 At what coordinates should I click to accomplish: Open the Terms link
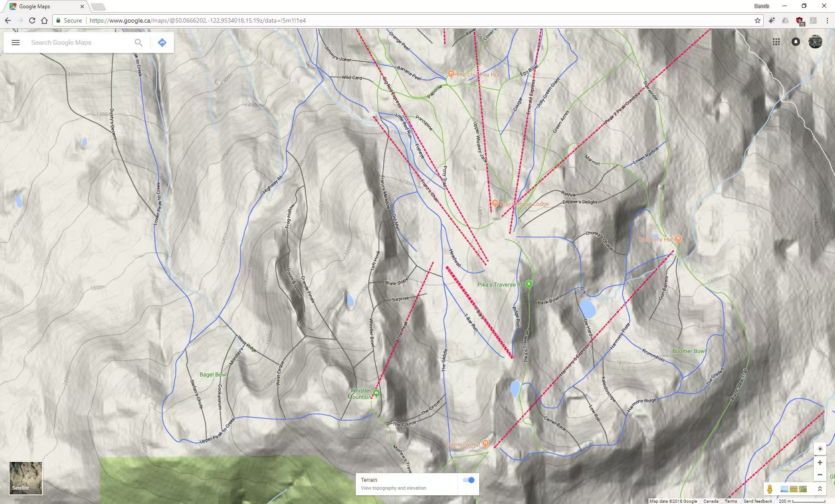(x=731, y=501)
